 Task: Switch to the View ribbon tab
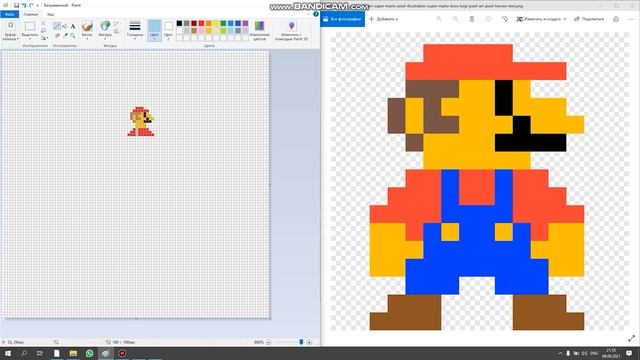50,14
